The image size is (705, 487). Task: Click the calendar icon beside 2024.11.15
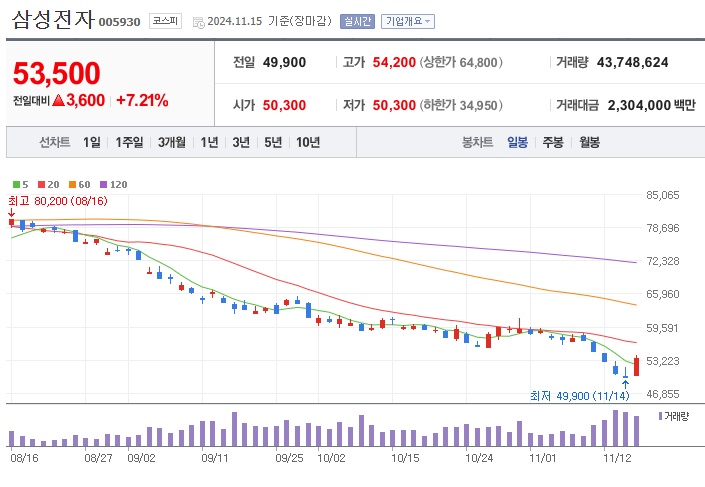point(198,22)
